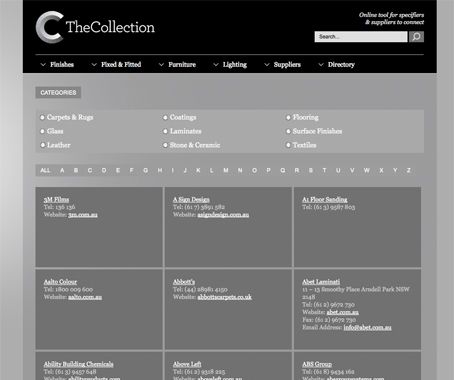Screen dimensions: 454x380
Task: Open the Carpets & Rugs category link
Action: tap(70, 117)
